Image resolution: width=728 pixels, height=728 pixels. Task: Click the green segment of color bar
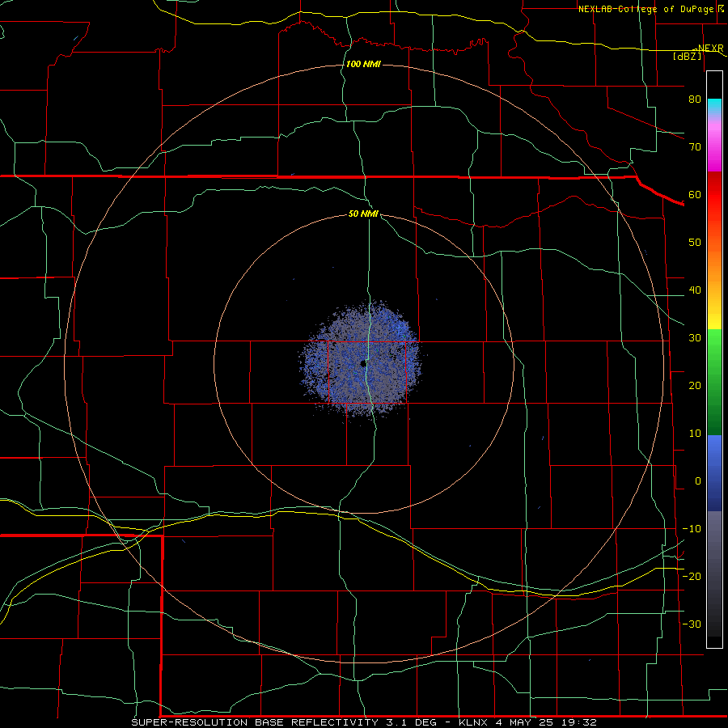[x=714, y=382]
